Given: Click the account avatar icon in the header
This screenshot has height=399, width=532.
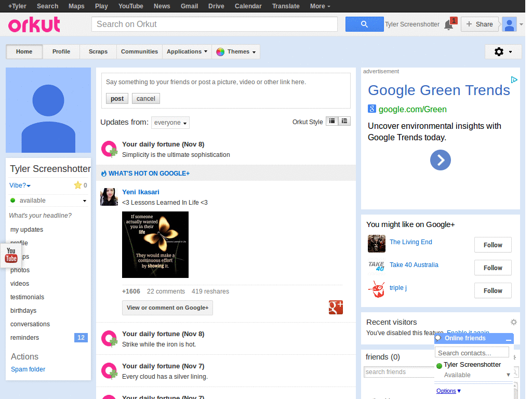Looking at the screenshot, I should [x=509, y=24].
